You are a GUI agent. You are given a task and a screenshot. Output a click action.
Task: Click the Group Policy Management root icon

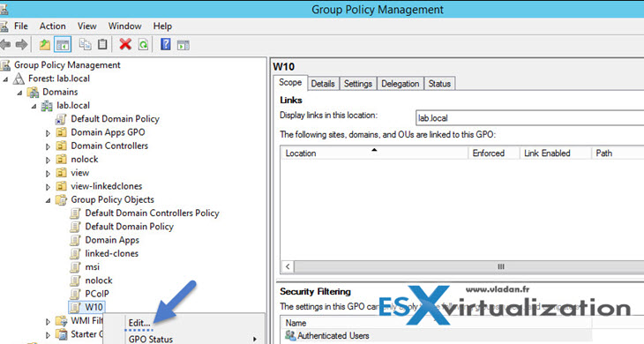[5, 65]
